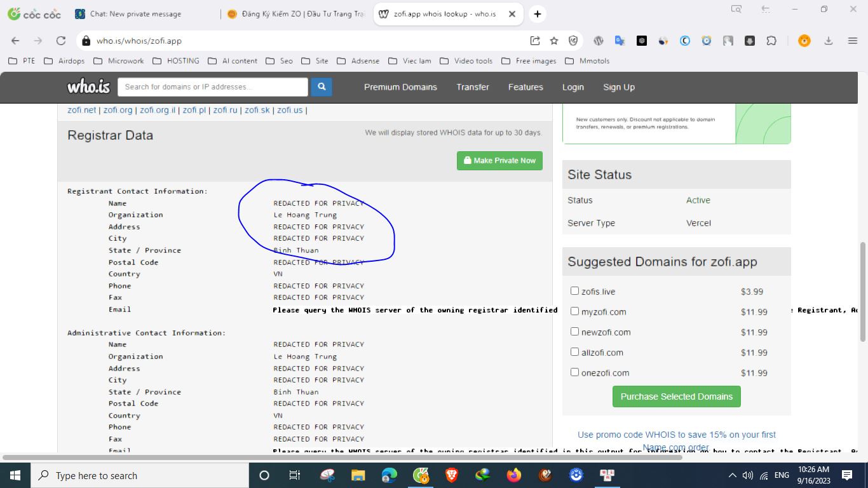Tick the allzofi.com checkbox

coord(574,352)
